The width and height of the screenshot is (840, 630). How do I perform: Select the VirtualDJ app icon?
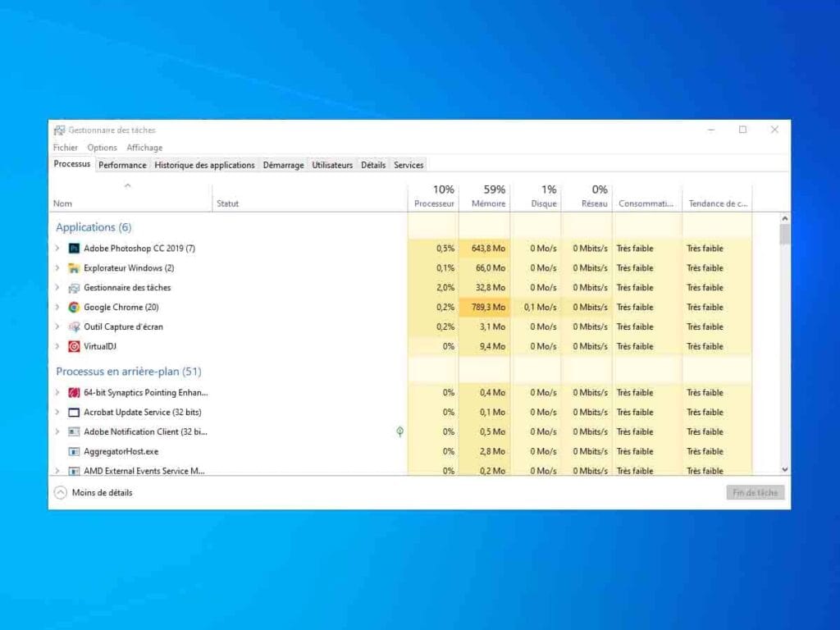tap(74, 347)
